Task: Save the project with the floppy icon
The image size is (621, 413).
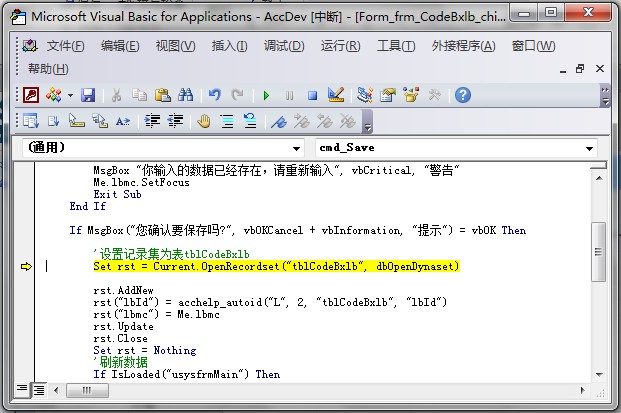Action: pyautogui.click(x=88, y=95)
